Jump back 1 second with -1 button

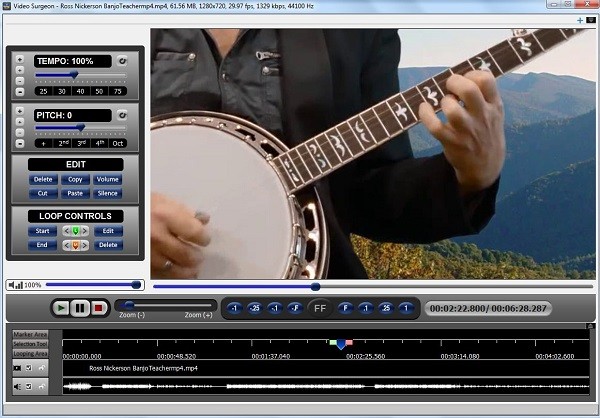pyautogui.click(x=234, y=308)
